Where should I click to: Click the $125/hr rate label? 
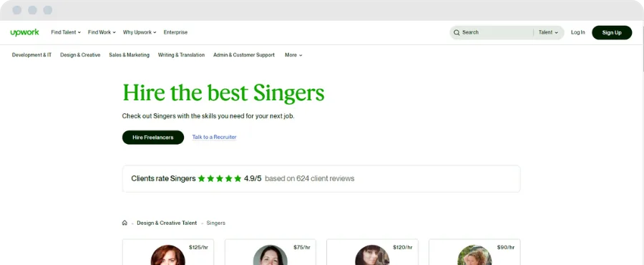[x=198, y=247]
